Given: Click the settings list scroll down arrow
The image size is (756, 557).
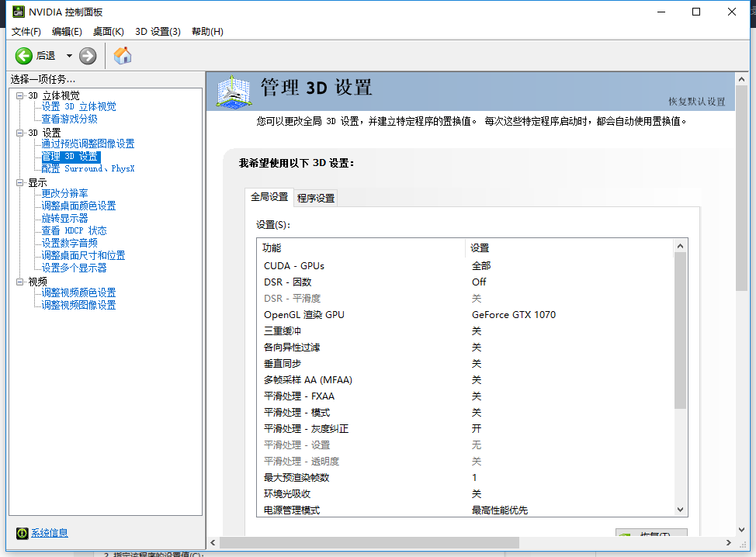Looking at the screenshot, I should point(681,510).
